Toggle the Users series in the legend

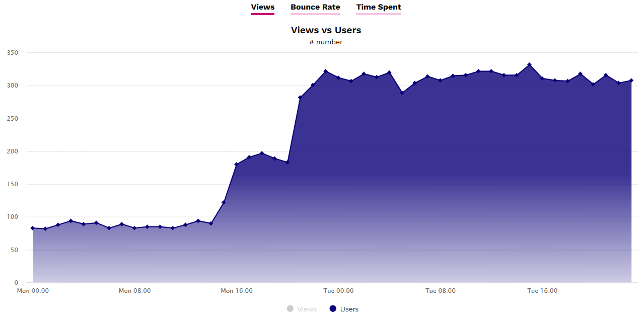(344, 309)
